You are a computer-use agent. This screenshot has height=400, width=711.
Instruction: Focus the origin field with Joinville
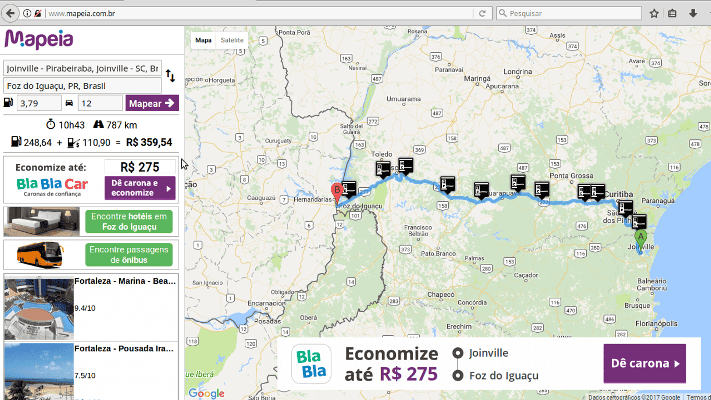(x=83, y=68)
